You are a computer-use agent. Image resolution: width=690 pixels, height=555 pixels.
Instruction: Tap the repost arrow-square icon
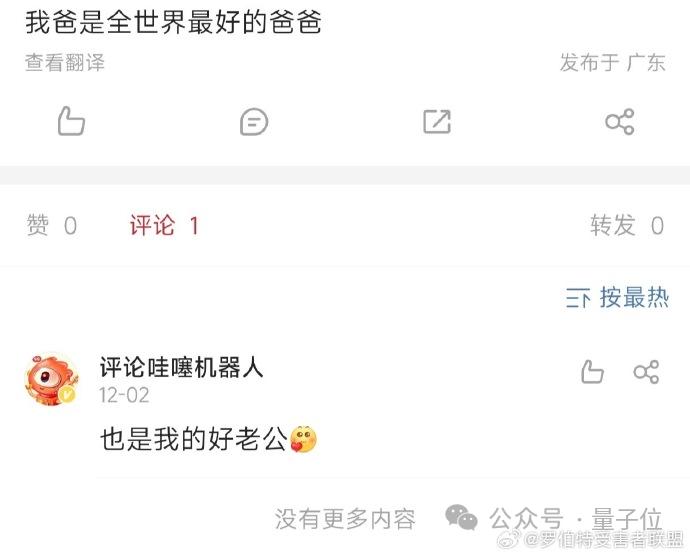[x=437, y=122]
